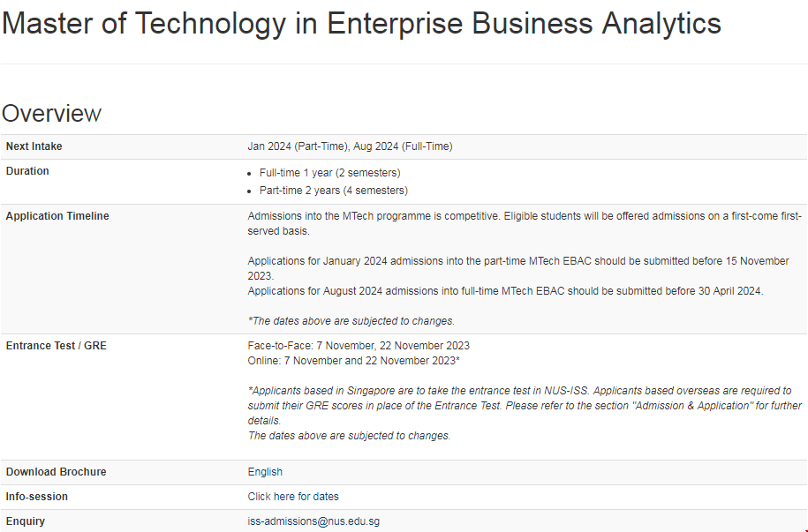Click the Enquiry row label

(x=26, y=521)
